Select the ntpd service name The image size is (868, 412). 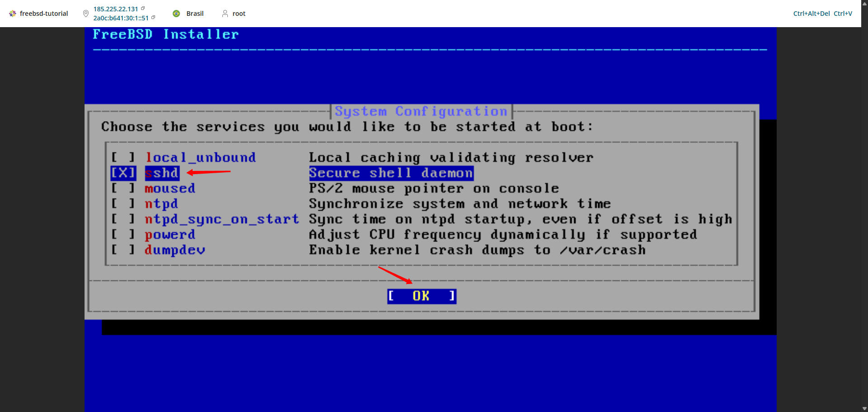[161, 204]
